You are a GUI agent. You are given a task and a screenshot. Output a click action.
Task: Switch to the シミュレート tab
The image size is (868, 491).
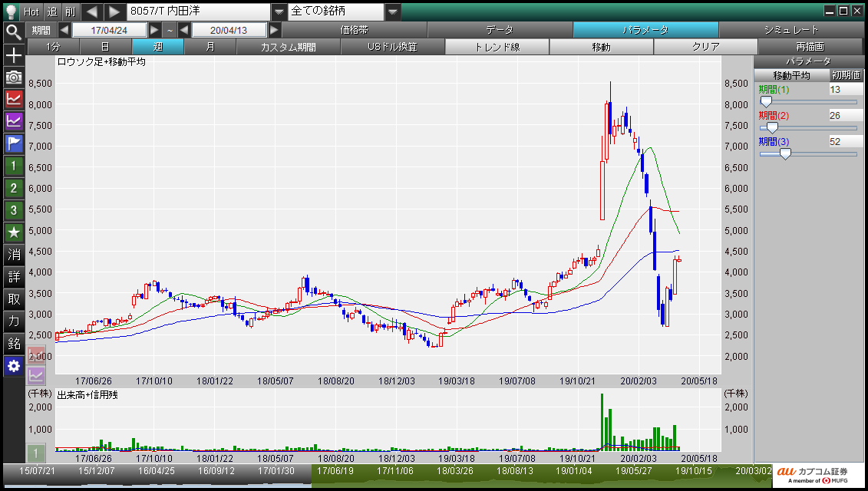790,30
